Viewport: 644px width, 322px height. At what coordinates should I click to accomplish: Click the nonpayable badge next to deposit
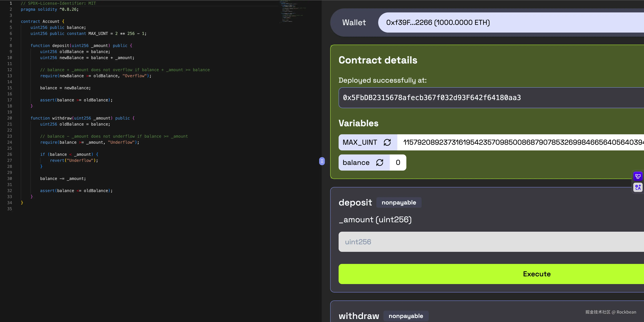click(398, 202)
